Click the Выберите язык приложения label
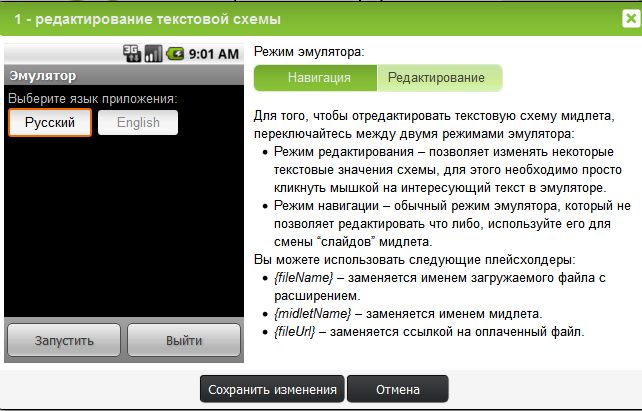The image size is (642, 411). point(93,99)
